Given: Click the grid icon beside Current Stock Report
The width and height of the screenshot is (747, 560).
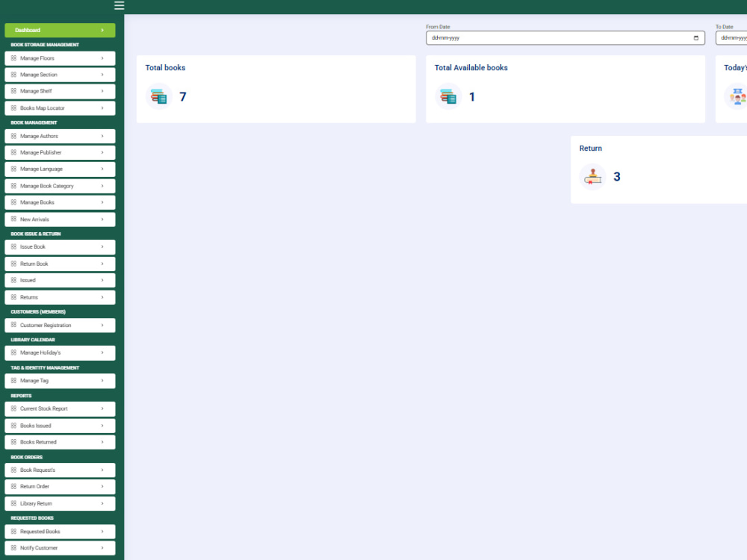Looking at the screenshot, I should click(x=13, y=408).
